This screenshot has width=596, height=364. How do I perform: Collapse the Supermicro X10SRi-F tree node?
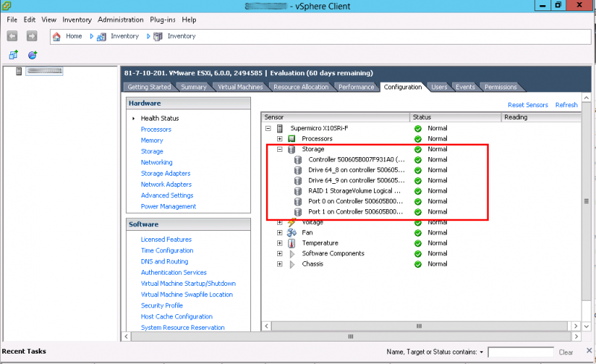(268, 129)
